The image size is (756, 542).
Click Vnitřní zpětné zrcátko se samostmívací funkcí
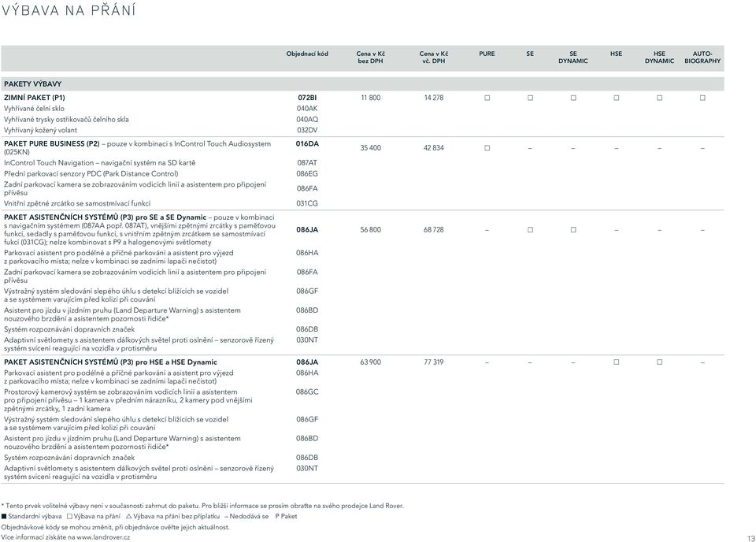point(77,203)
